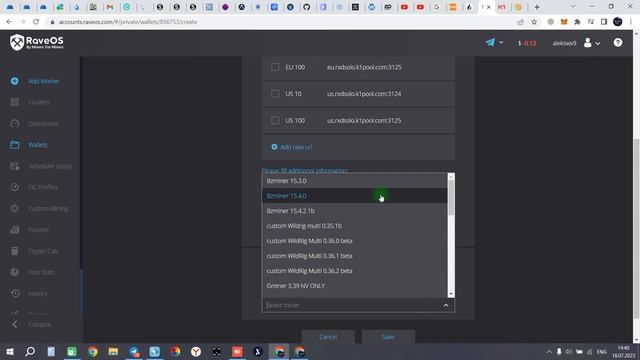
Task: Click the Dashboard gauge icon
Action: point(15,123)
